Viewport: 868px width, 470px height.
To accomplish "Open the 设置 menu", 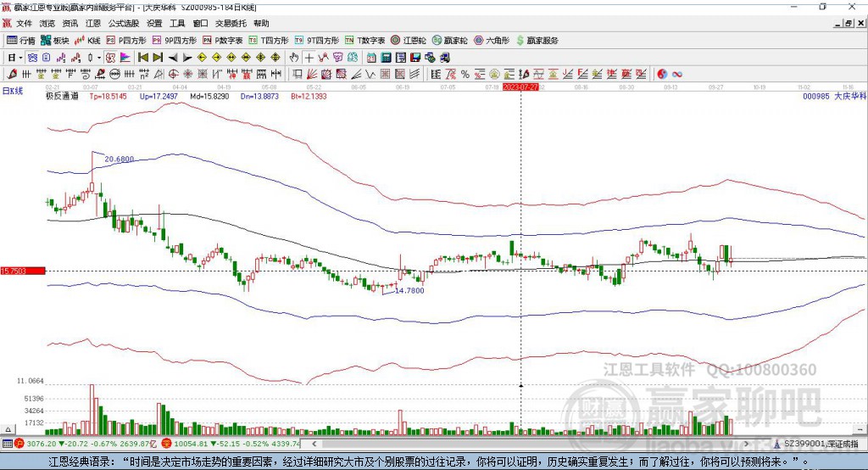I will (154, 23).
